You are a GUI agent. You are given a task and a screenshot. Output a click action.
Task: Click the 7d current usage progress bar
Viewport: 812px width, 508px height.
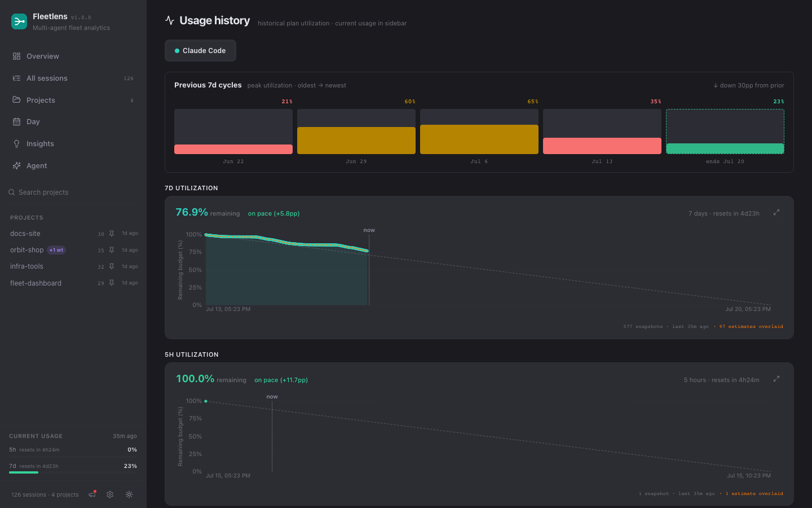[x=73, y=472]
